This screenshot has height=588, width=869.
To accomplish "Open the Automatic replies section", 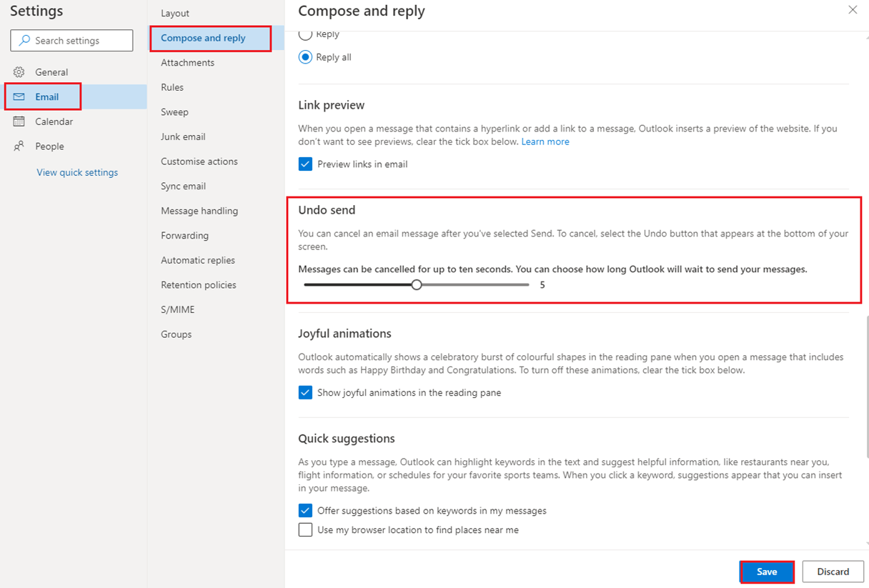I will click(198, 260).
